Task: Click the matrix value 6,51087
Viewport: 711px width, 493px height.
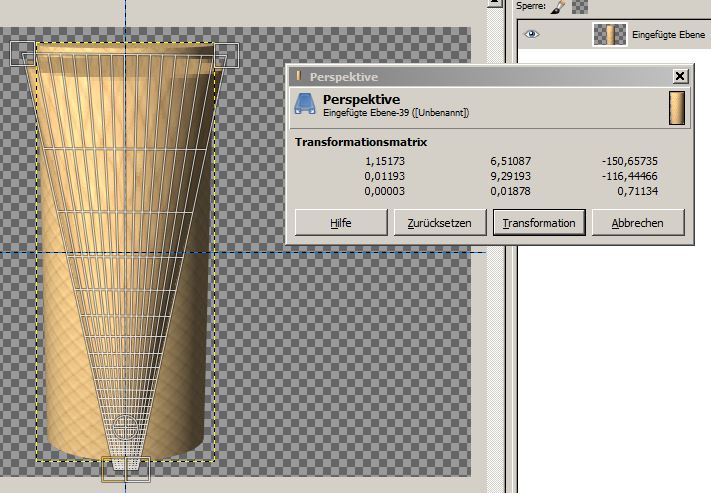Action: (511, 161)
